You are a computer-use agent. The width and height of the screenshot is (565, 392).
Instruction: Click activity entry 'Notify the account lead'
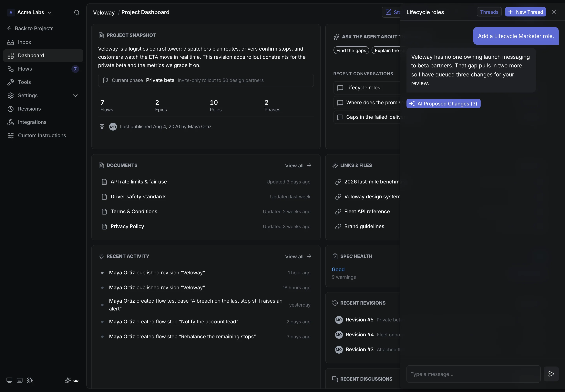206,322
